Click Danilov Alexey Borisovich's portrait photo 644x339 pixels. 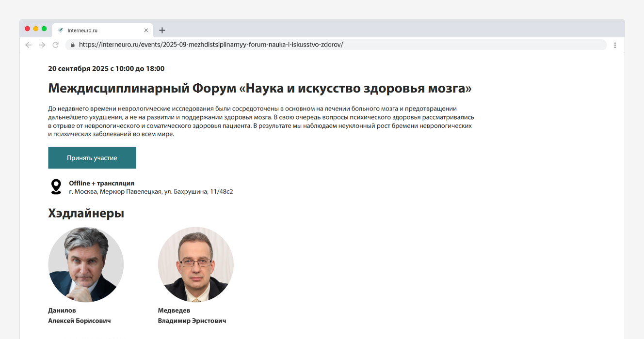tap(85, 264)
